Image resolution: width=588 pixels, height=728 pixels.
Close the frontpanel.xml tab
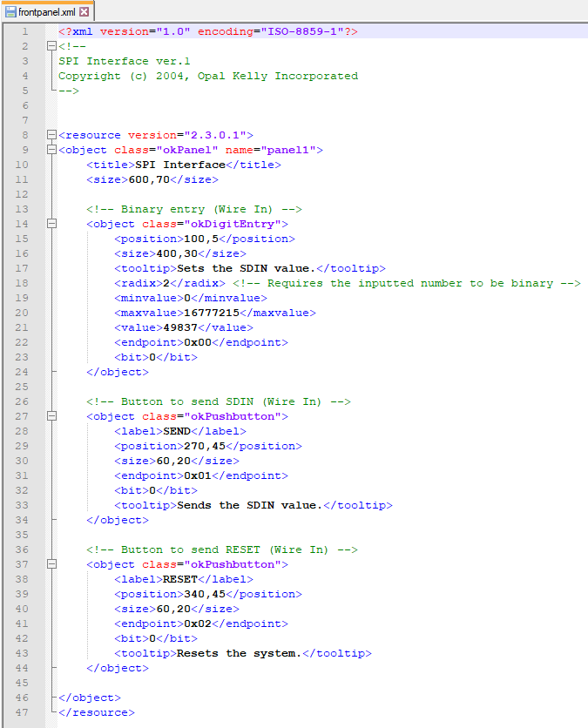click(x=84, y=11)
